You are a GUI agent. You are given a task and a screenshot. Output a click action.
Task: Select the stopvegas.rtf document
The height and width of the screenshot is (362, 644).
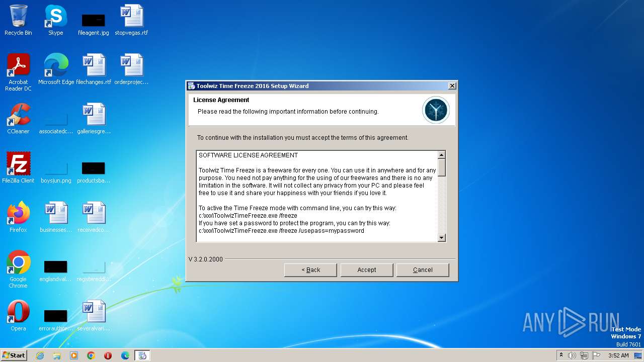click(131, 20)
